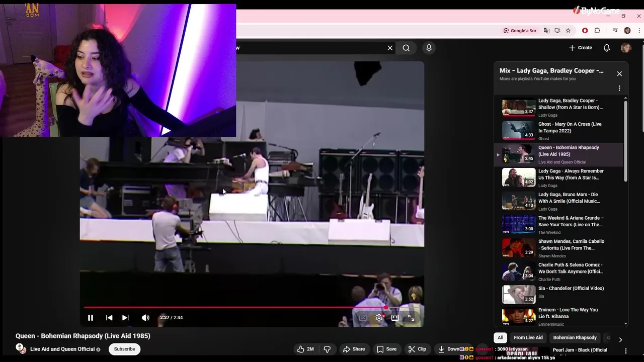
Task: Open YouTube notifications bell
Action: [x=607, y=48]
